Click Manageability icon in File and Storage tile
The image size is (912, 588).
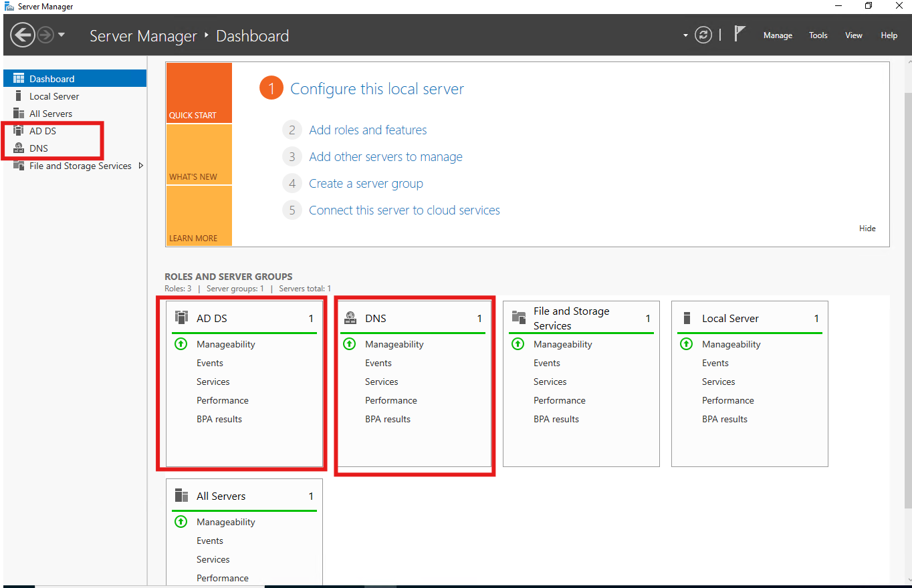point(518,344)
